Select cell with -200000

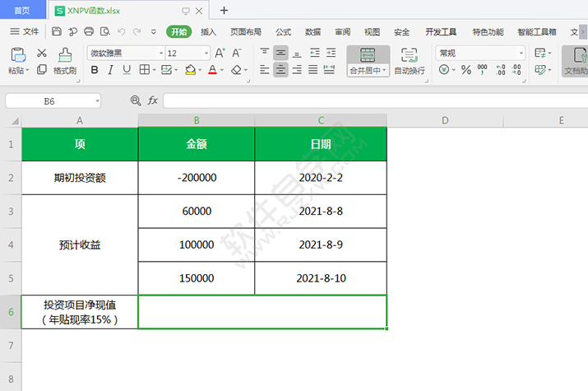pos(197,178)
